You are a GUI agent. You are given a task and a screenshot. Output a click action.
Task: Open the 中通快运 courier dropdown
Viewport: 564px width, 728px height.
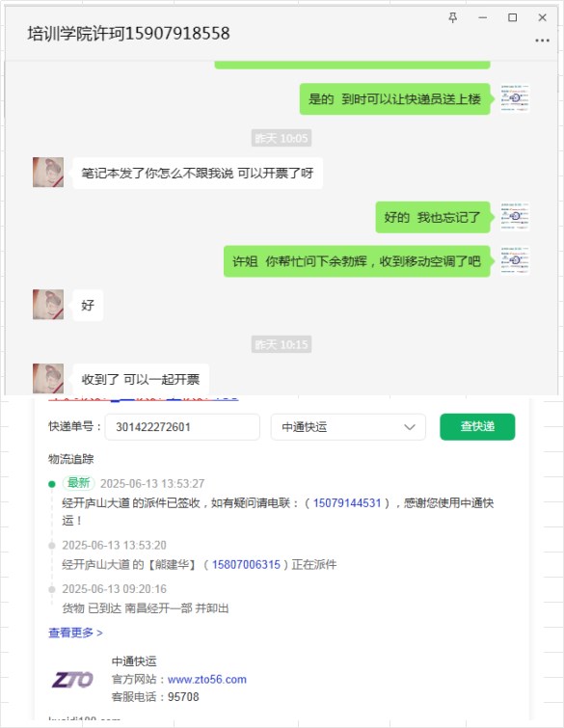click(x=348, y=427)
